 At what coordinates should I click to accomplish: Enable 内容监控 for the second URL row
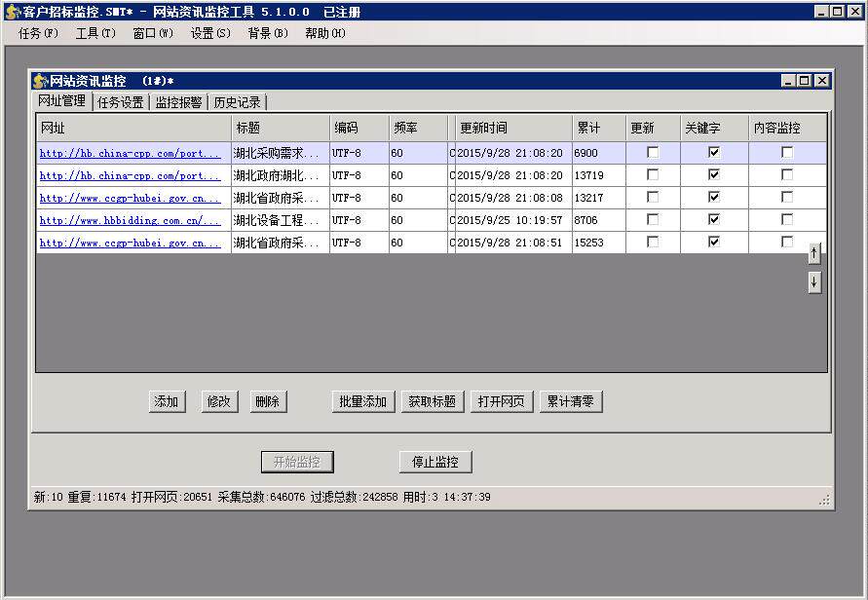pos(787,175)
